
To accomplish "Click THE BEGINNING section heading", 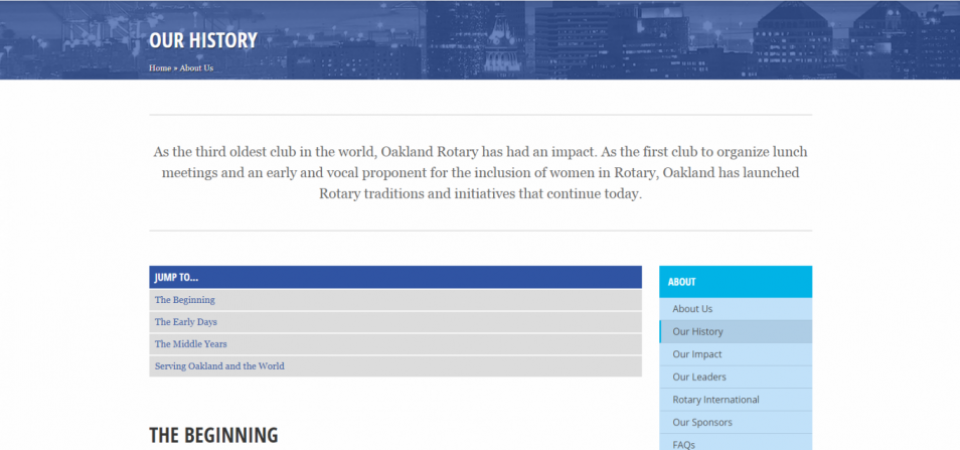I will 214,435.
